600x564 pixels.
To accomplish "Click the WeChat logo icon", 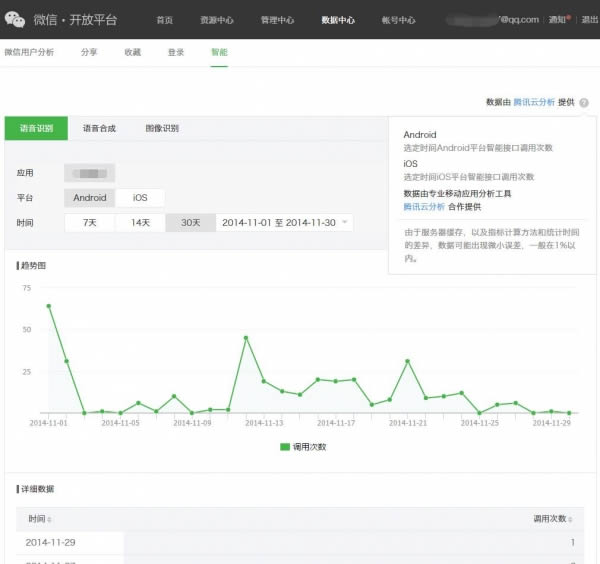I will point(15,18).
